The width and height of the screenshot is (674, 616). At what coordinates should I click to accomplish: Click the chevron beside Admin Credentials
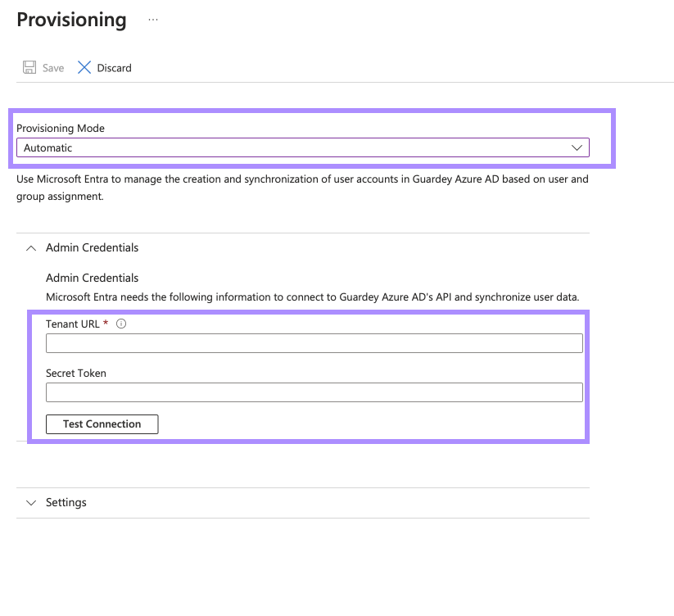(x=31, y=247)
